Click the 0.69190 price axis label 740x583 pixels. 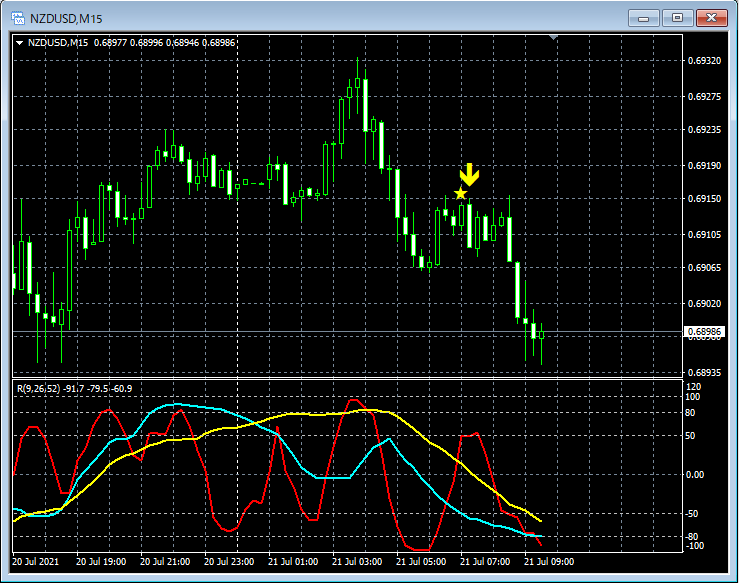(705, 166)
